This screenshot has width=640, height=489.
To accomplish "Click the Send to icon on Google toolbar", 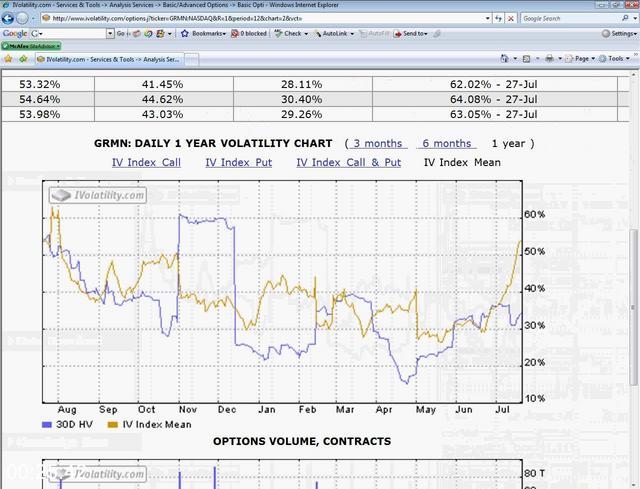I will coord(398,33).
